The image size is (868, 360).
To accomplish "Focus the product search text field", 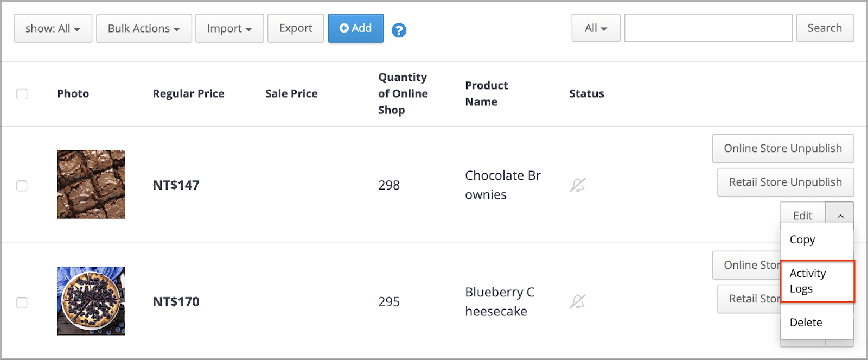I will click(x=709, y=28).
